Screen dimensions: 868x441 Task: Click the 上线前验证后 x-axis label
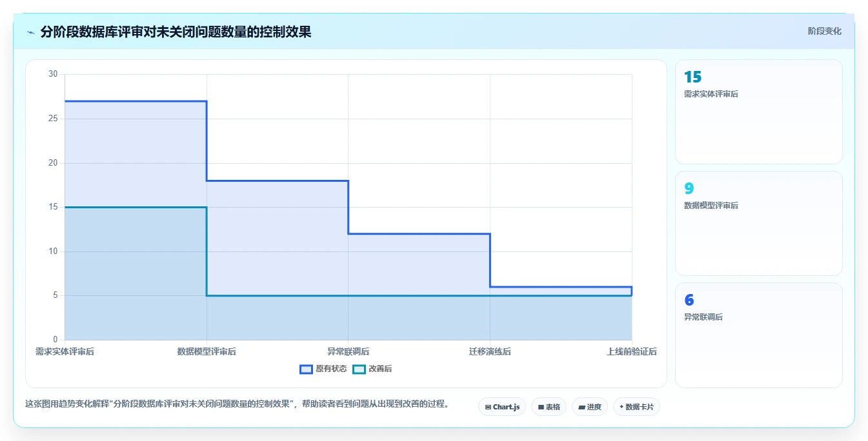[632, 351]
